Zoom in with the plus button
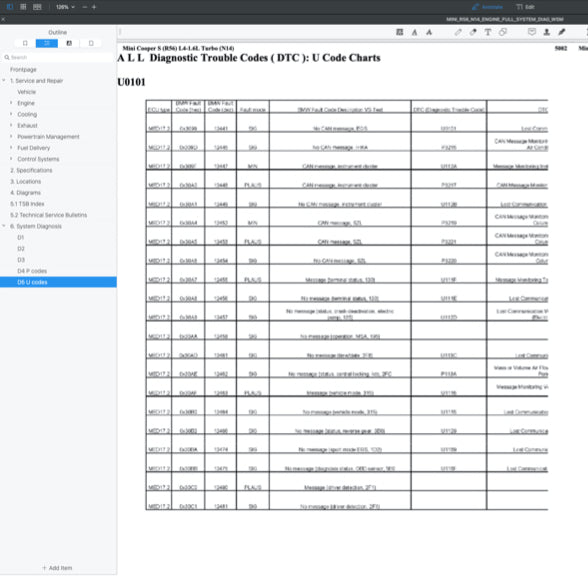 pos(94,7)
